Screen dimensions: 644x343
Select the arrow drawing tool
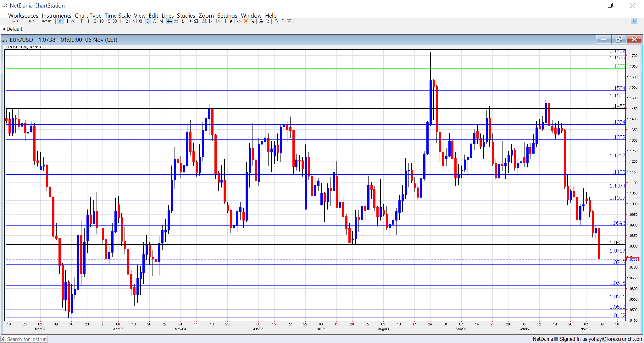[230, 21]
